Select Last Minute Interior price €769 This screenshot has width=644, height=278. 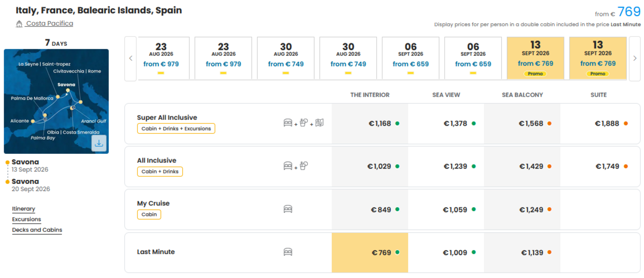point(370,253)
